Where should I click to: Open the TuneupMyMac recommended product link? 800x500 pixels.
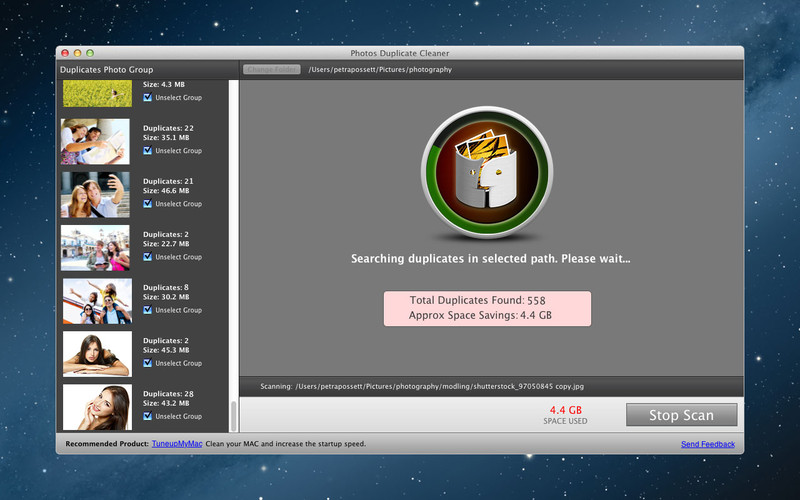click(x=177, y=443)
